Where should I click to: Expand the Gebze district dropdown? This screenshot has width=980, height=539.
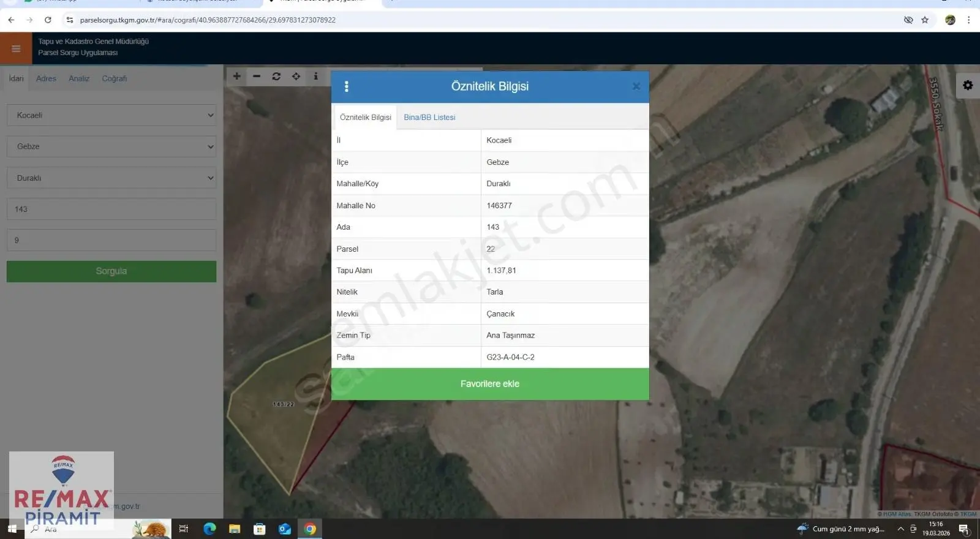(111, 146)
